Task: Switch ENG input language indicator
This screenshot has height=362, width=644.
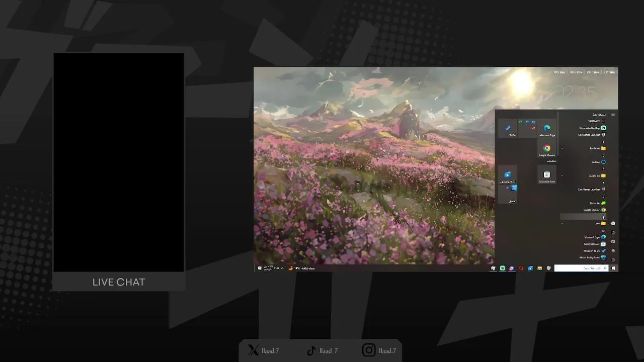Action: [x=276, y=267]
